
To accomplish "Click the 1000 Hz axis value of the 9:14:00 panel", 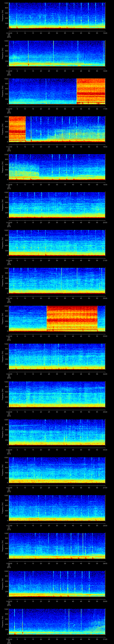I will pos(6,4).
